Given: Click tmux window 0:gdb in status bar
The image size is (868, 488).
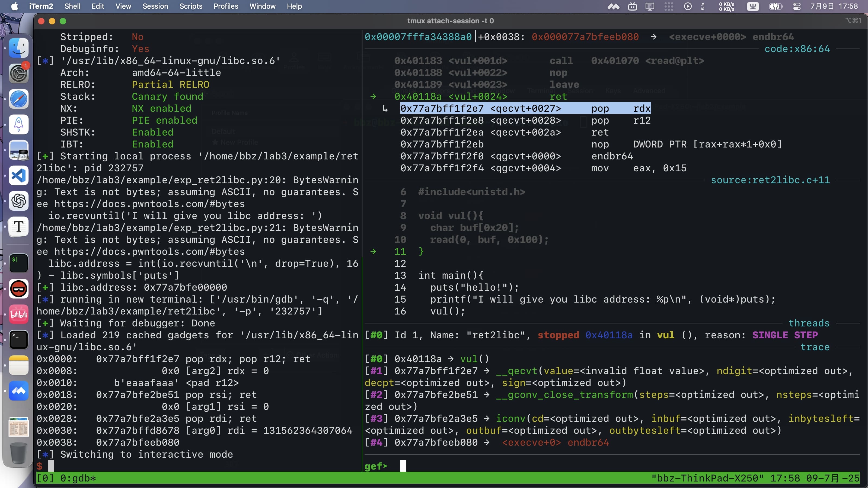Looking at the screenshot, I should click(x=78, y=478).
